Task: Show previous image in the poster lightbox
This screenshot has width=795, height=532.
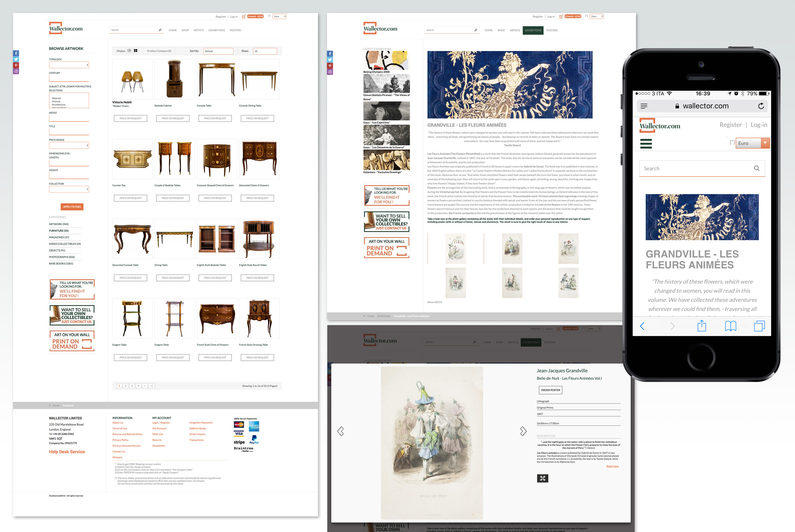Action: pyautogui.click(x=341, y=431)
